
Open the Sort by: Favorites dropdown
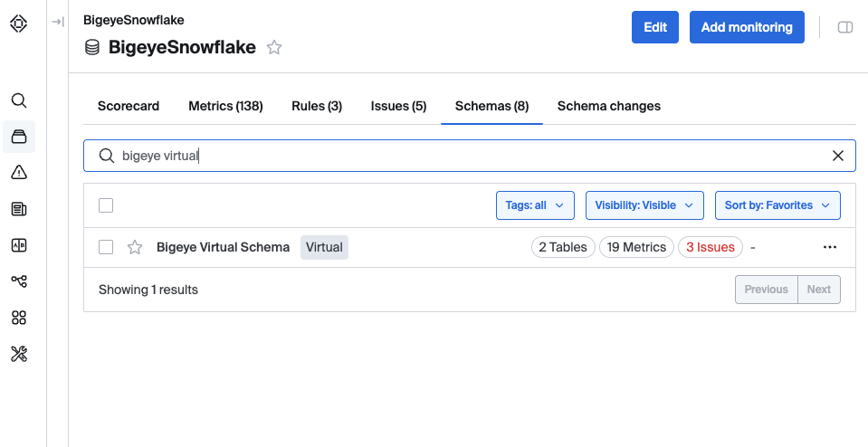click(x=777, y=205)
